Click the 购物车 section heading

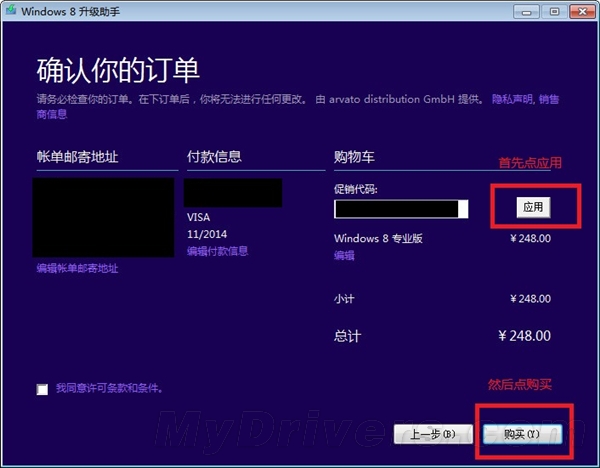point(354,157)
